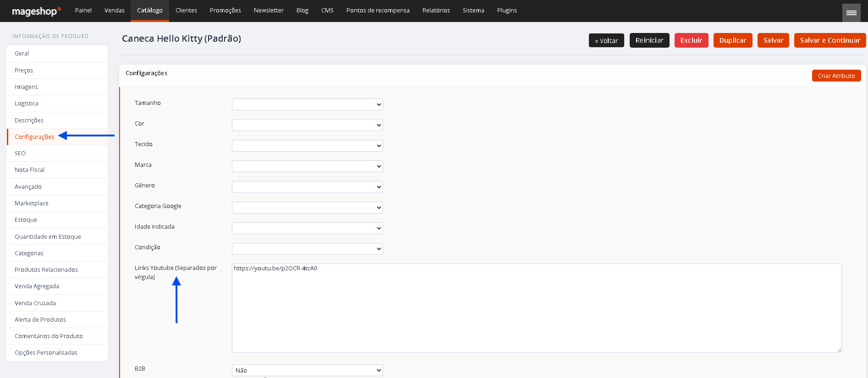Open the Catálogo menu
868x378 pixels.
tap(150, 11)
